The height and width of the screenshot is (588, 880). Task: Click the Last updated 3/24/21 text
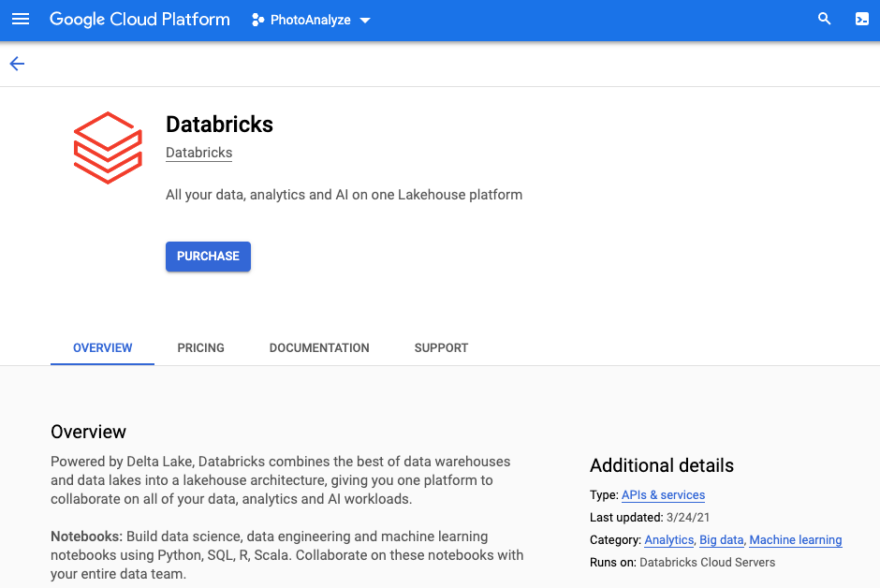tap(650, 517)
